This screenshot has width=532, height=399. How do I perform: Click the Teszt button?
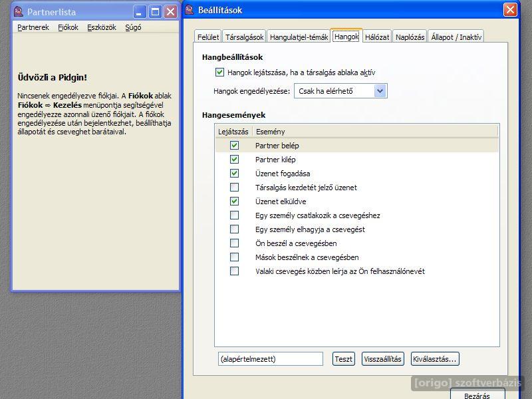(343, 359)
